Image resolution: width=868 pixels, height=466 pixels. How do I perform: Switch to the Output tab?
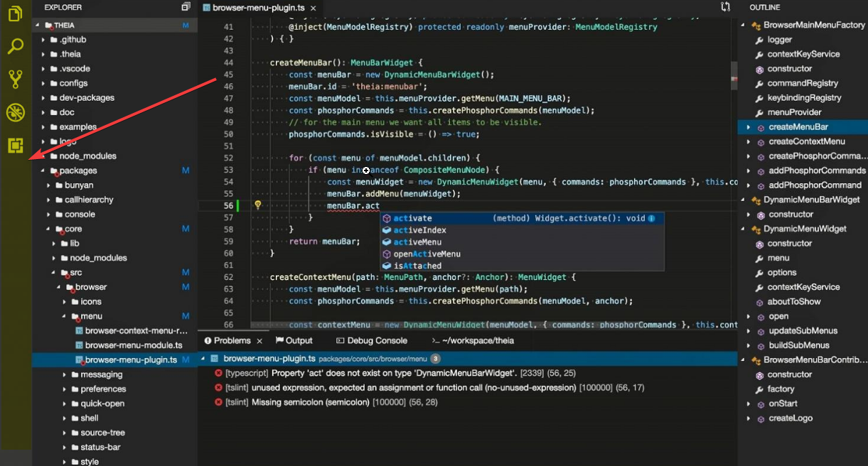[294, 341]
